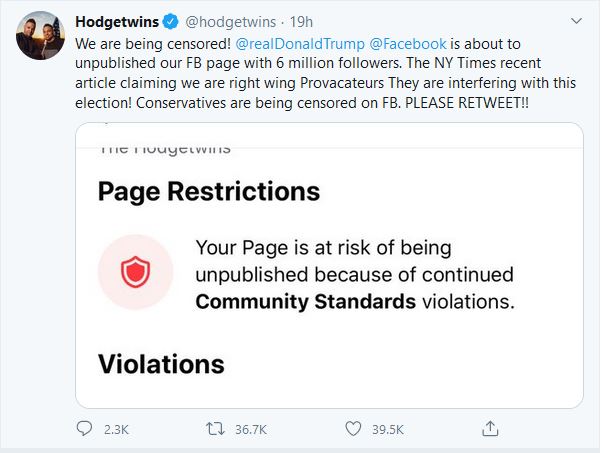Viewport: 604px width, 453px height.
Task: Click the blue verified badge
Action: (171, 22)
